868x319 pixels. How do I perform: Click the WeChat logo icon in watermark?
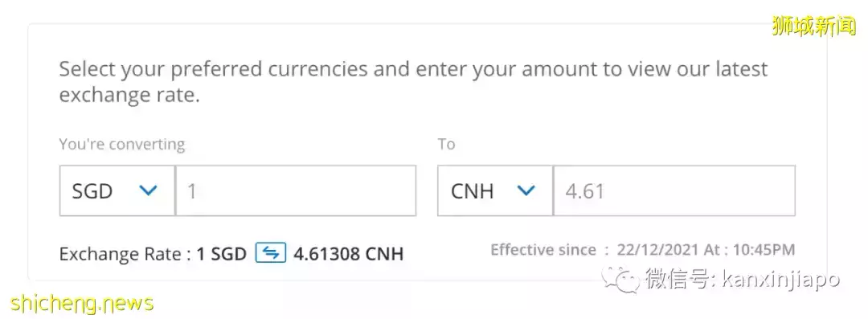[x=621, y=280]
